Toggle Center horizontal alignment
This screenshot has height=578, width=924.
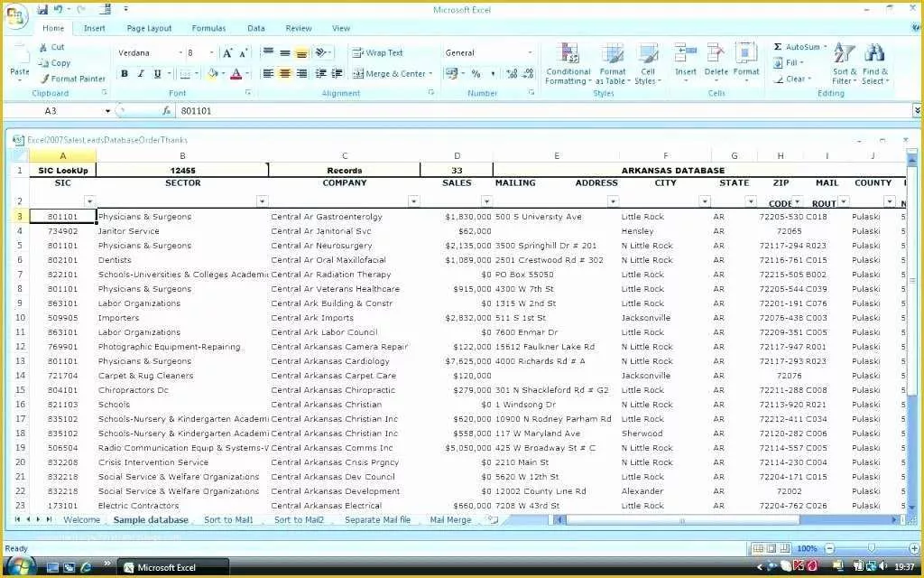(x=285, y=74)
